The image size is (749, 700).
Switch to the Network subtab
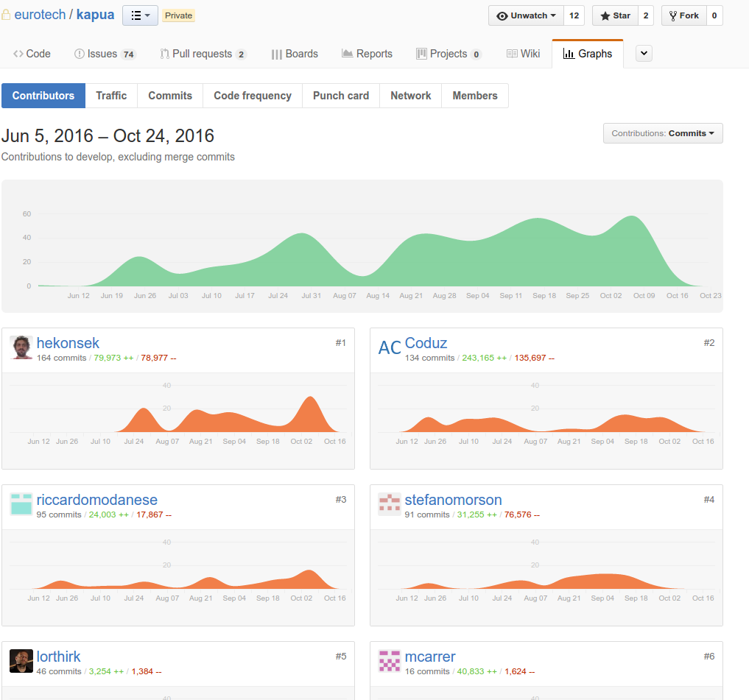pos(411,96)
